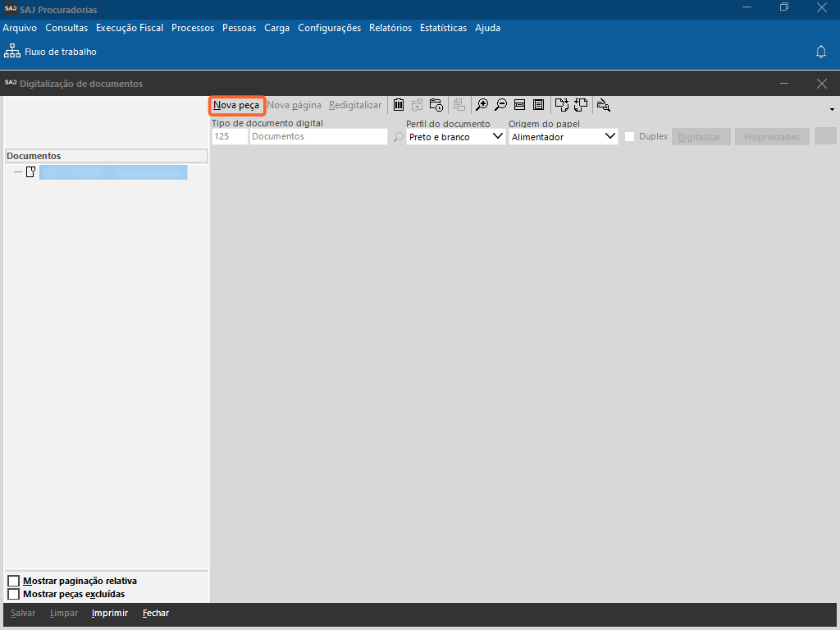Enable Mostrar paginação relativa checkbox
The width and height of the screenshot is (840, 630).
(13, 582)
